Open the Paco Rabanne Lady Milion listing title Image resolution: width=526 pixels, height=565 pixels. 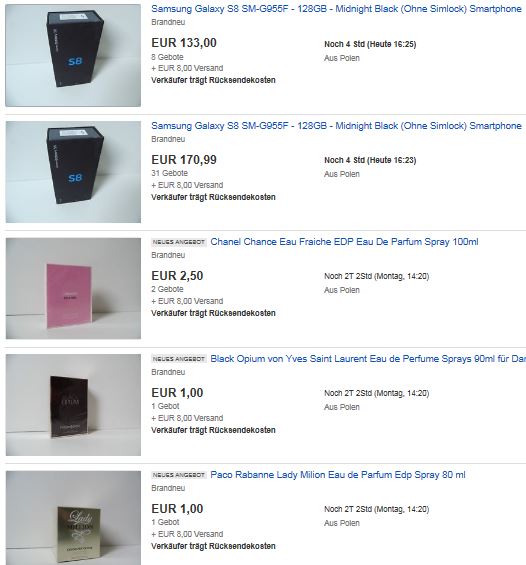(338, 475)
